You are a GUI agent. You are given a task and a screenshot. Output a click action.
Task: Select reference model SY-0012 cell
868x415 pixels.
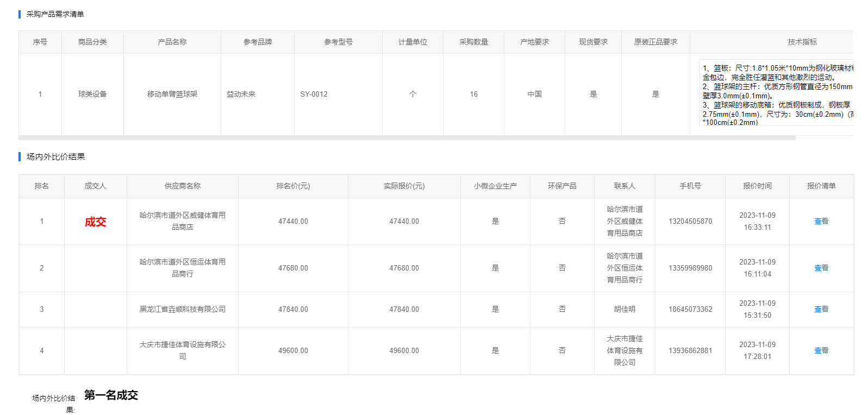[x=314, y=94]
